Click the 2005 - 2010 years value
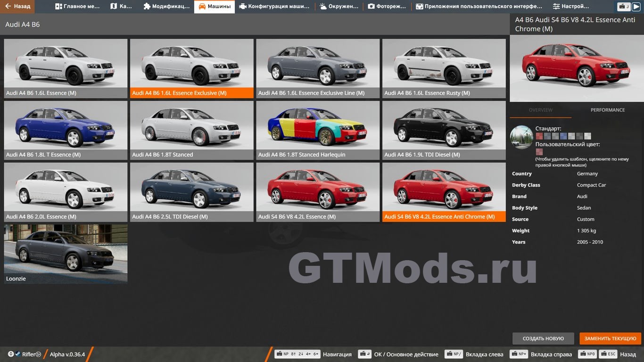644x362 pixels. pos(590,242)
